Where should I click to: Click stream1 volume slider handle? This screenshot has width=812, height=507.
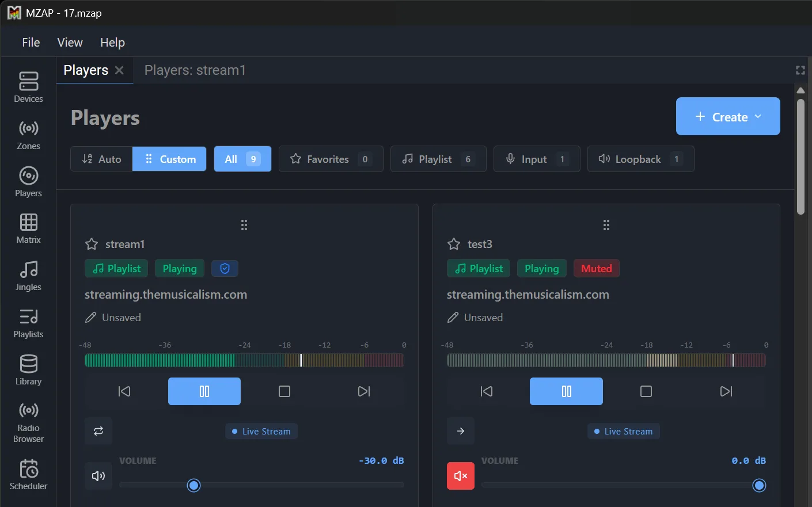click(194, 485)
